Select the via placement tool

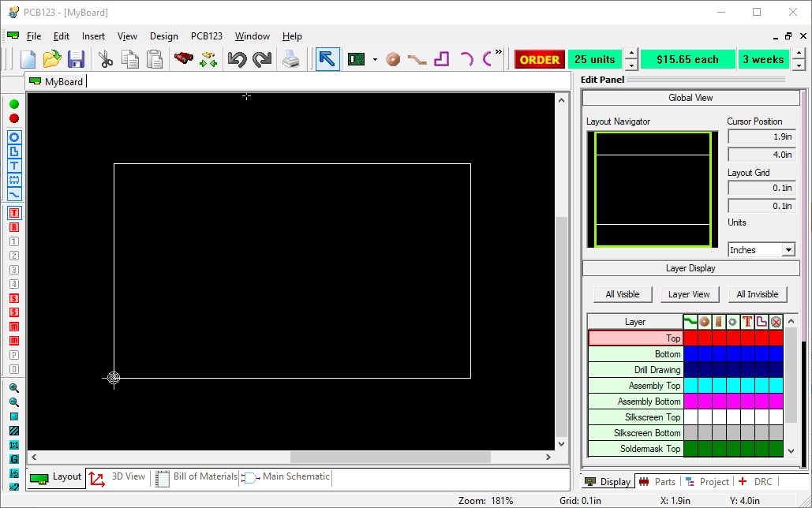coord(392,58)
